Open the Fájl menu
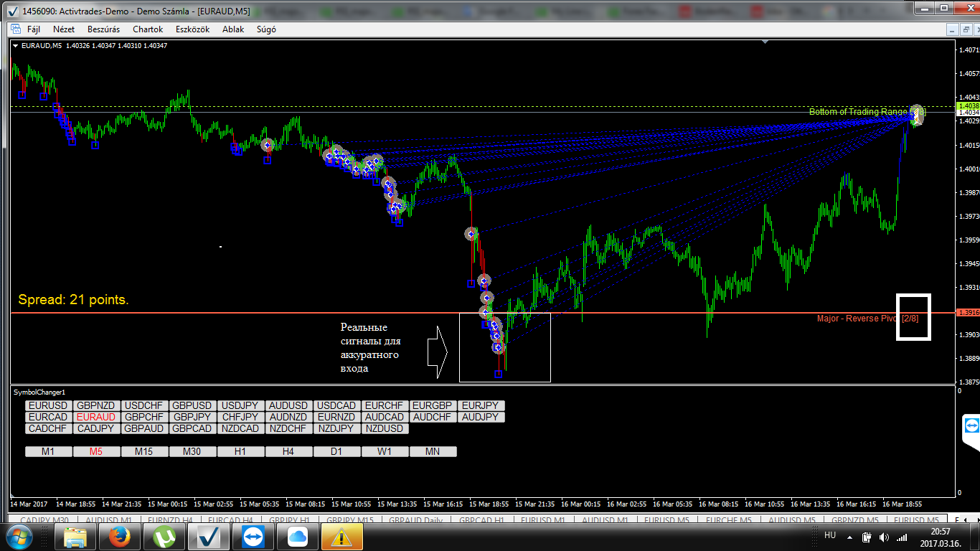 click(34, 29)
